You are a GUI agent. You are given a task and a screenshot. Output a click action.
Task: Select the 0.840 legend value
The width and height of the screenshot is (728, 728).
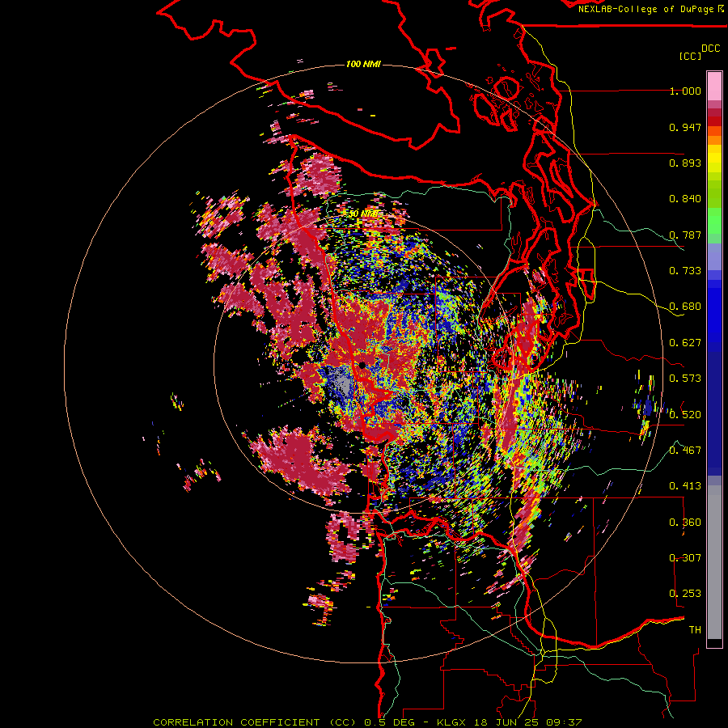tap(685, 199)
